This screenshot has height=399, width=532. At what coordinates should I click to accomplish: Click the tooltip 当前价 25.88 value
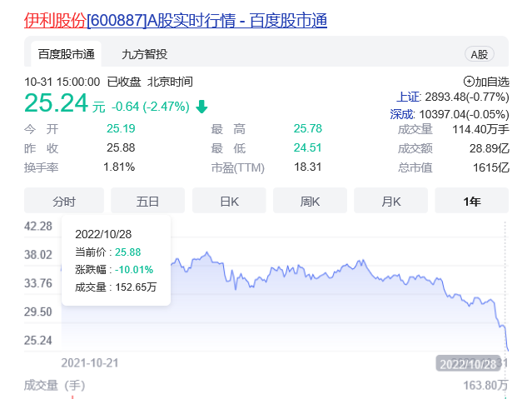tap(127, 252)
